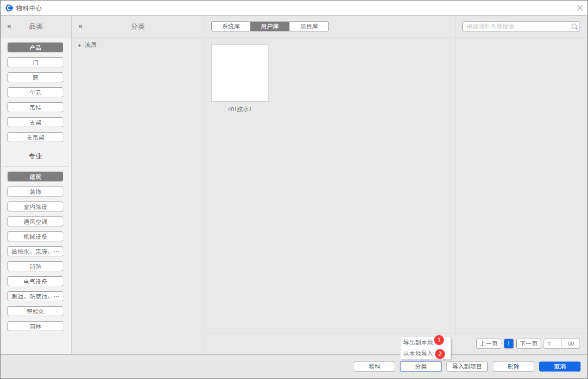This screenshot has height=379, width=588.
Task: Open the 分类 dropdown button
Action: pyautogui.click(x=421, y=367)
